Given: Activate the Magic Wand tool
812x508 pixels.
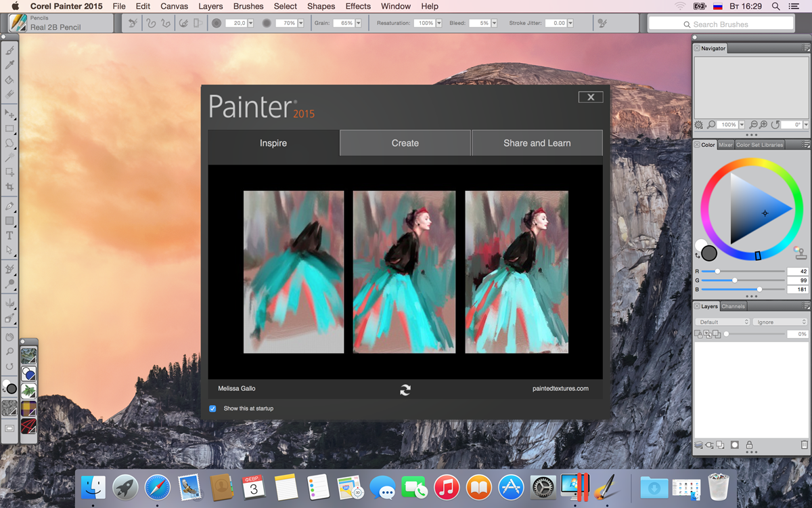Looking at the screenshot, I should tap(9, 158).
